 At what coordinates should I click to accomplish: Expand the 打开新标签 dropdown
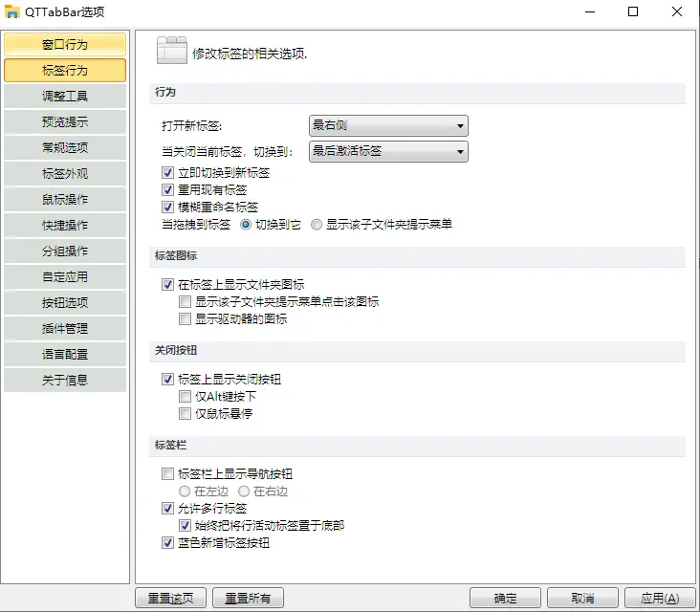pos(388,125)
